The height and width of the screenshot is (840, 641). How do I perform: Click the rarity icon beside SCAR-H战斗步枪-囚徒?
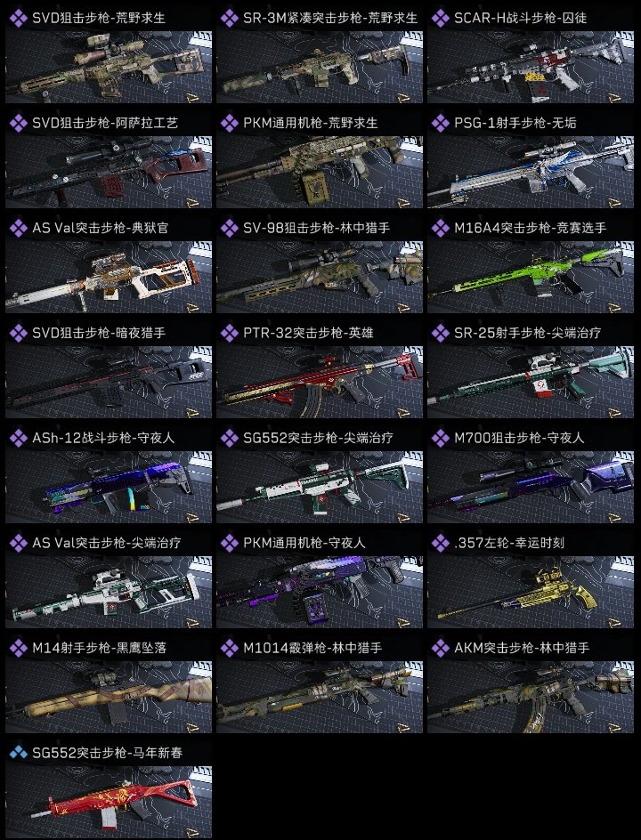click(x=440, y=18)
